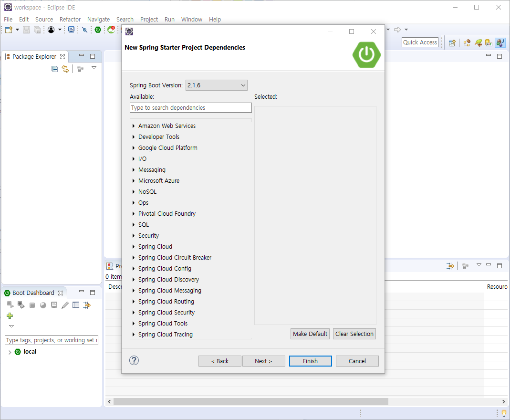Select the Package Explorer tab
Image resolution: width=510 pixels, height=420 pixels.
tap(35, 57)
